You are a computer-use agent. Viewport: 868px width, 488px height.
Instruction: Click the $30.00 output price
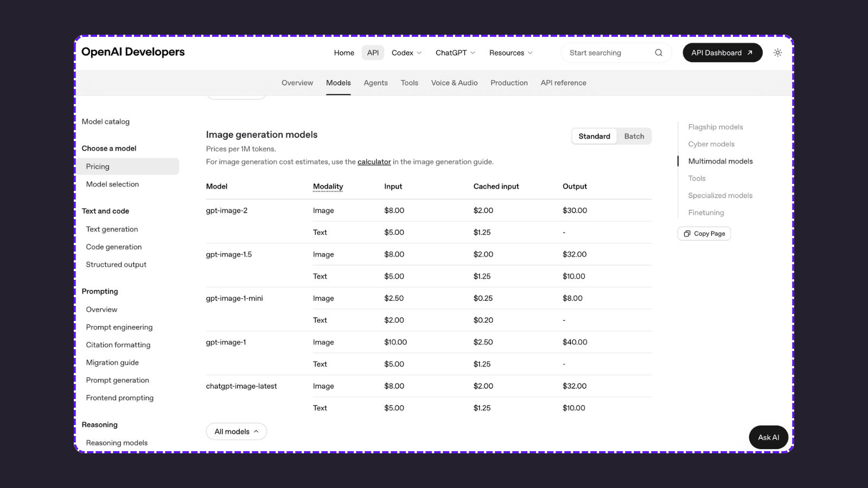pos(575,210)
